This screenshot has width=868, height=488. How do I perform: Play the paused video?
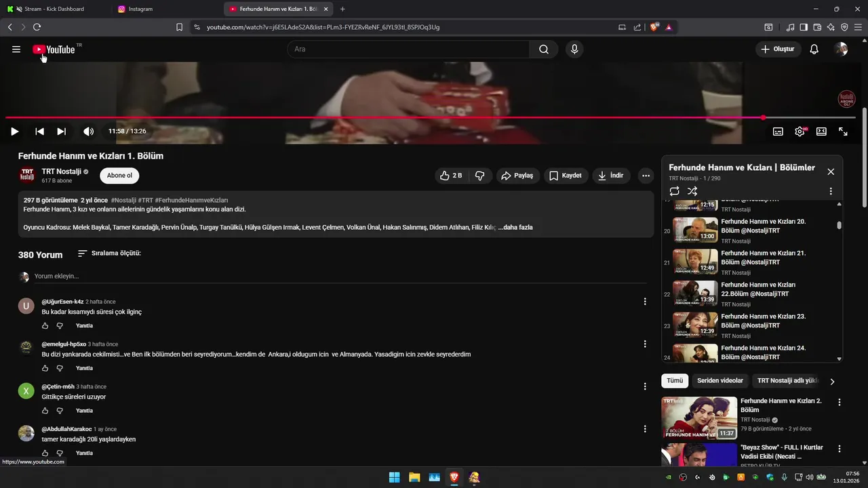pos(14,131)
